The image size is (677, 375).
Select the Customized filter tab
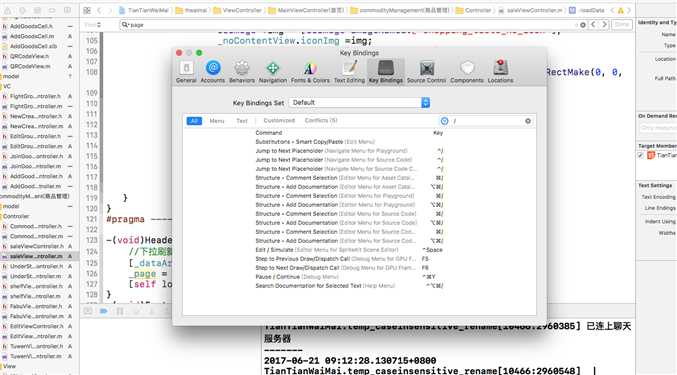pos(279,120)
